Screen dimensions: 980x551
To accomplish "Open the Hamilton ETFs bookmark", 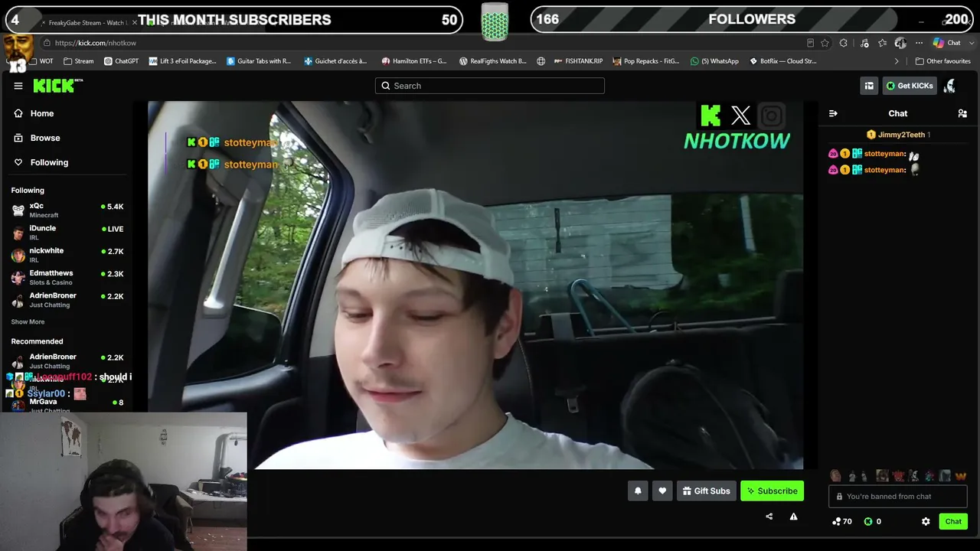I will 413,61.
